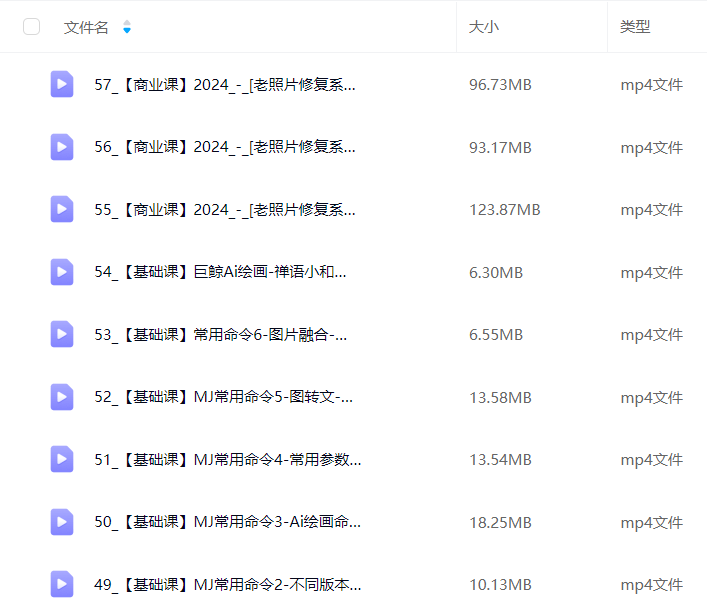This screenshot has width=707, height=612.
Task: Click the size value 10.13MB
Action: click(x=500, y=585)
